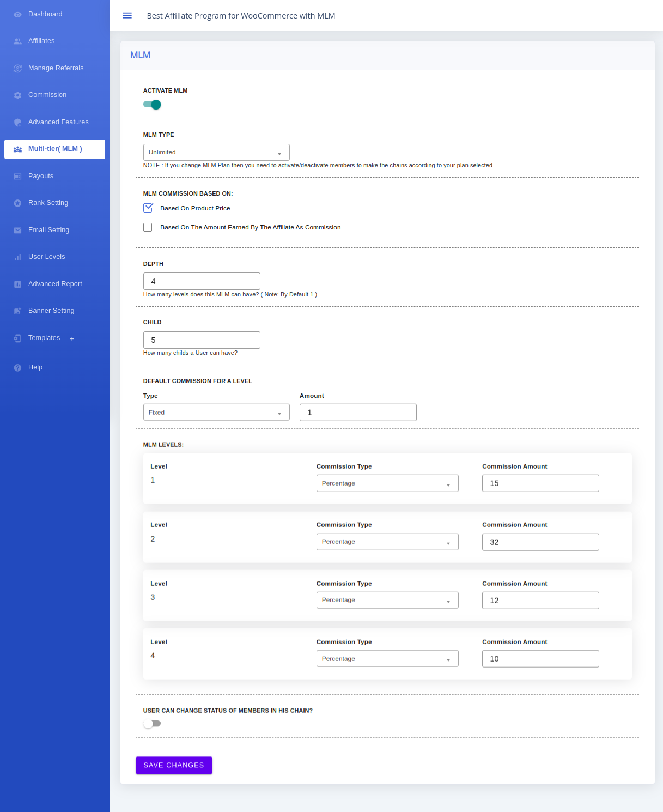Image resolution: width=663 pixels, height=812 pixels.
Task: Open the default commission Type dropdown
Action: click(216, 412)
